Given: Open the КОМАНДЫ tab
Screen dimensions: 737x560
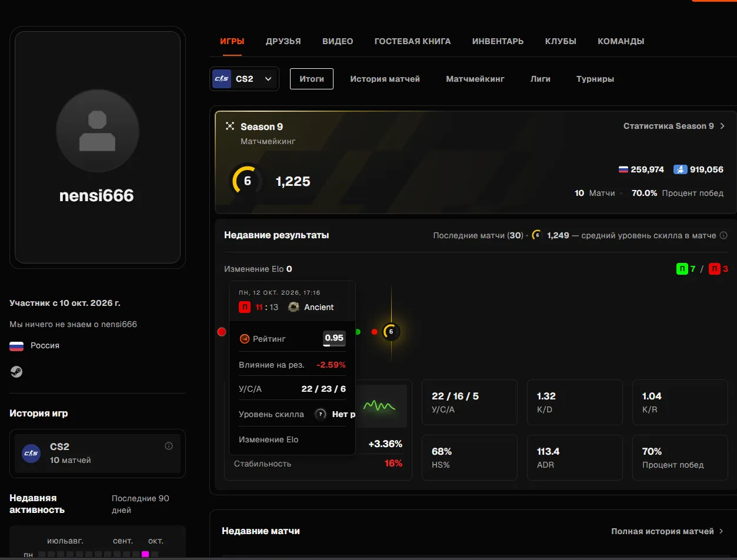Looking at the screenshot, I should coord(621,41).
